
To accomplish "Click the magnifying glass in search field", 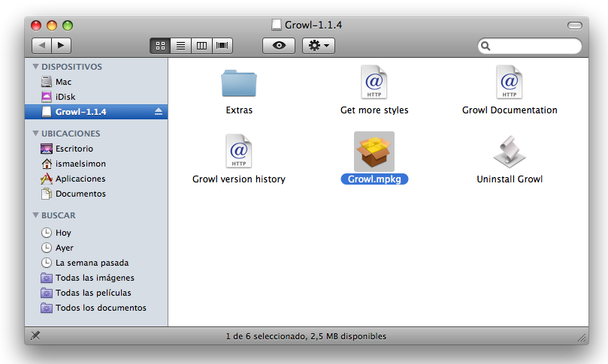I will coord(485,46).
